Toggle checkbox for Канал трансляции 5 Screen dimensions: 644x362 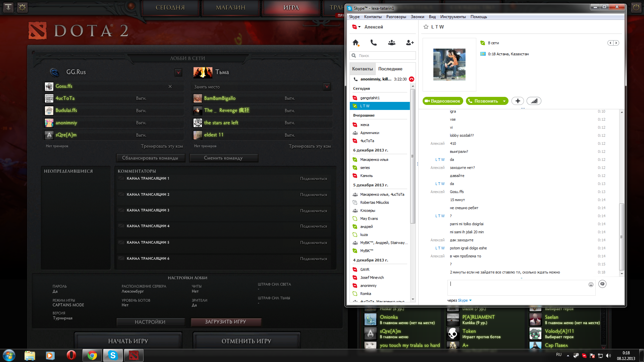[121, 242]
